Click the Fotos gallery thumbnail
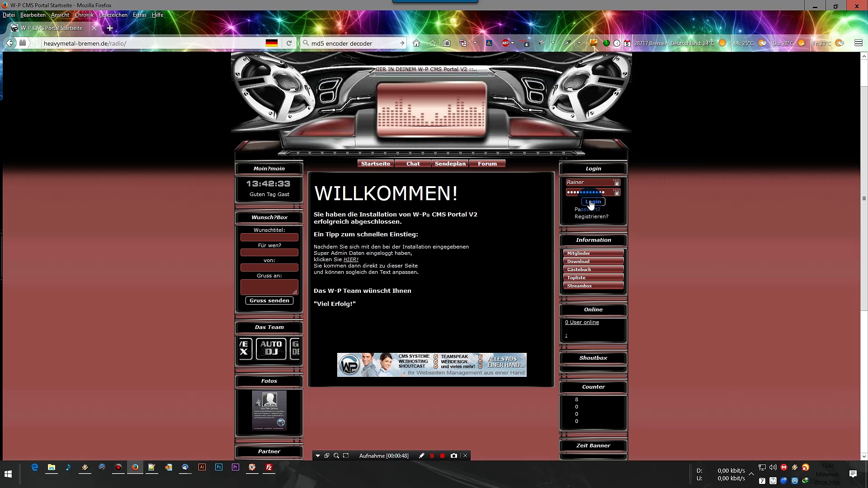Image resolution: width=868 pixels, height=488 pixels. pyautogui.click(x=269, y=410)
